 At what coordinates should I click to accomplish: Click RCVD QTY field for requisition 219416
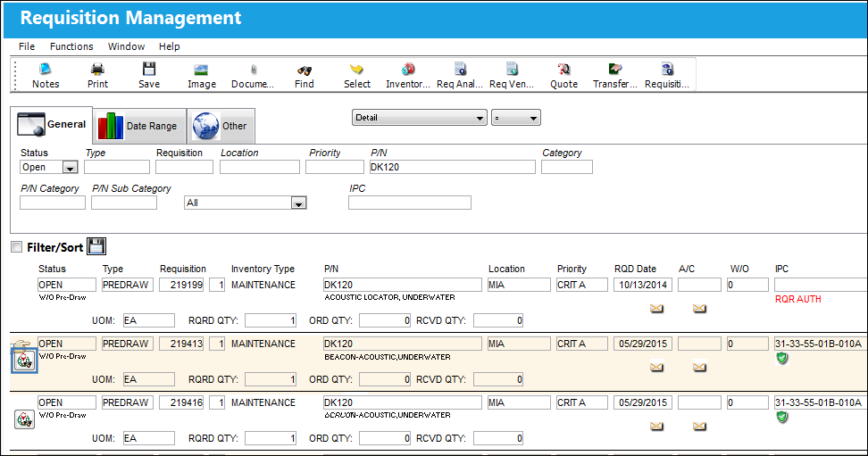(498, 438)
